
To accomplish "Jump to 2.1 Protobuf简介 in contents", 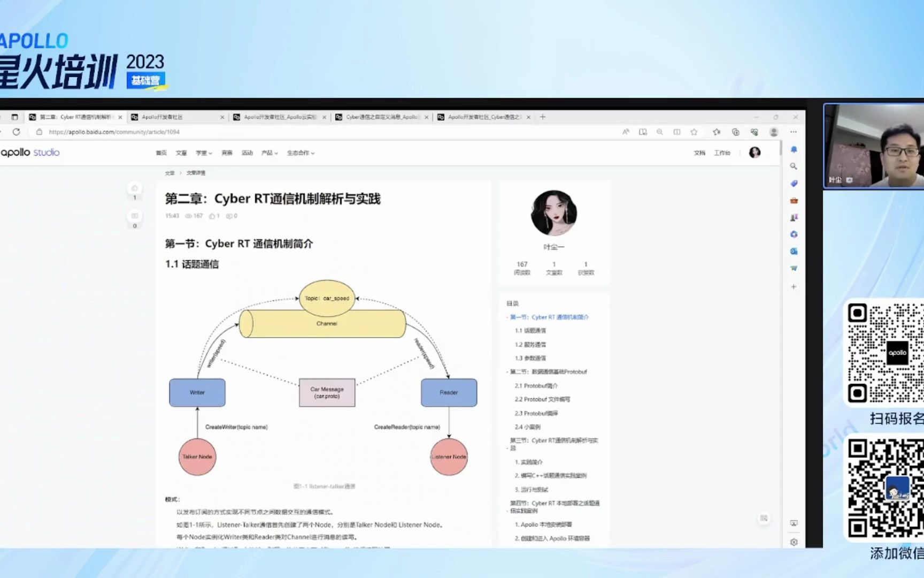I will pyautogui.click(x=536, y=386).
